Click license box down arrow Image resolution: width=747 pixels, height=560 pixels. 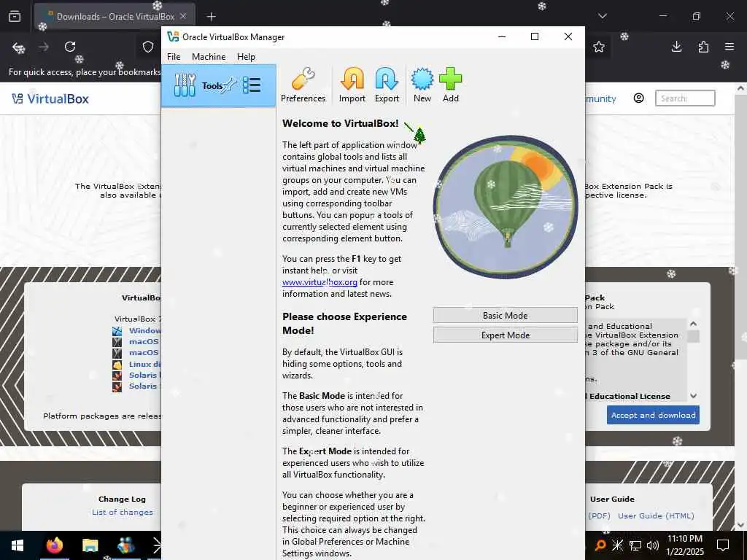(694, 396)
